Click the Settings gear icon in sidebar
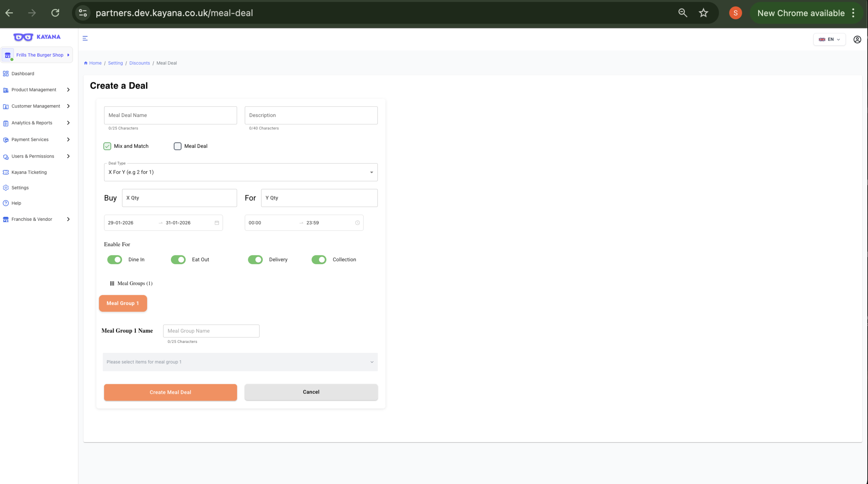The height and width of the screenshot is (484, 868). pos(6,188)
